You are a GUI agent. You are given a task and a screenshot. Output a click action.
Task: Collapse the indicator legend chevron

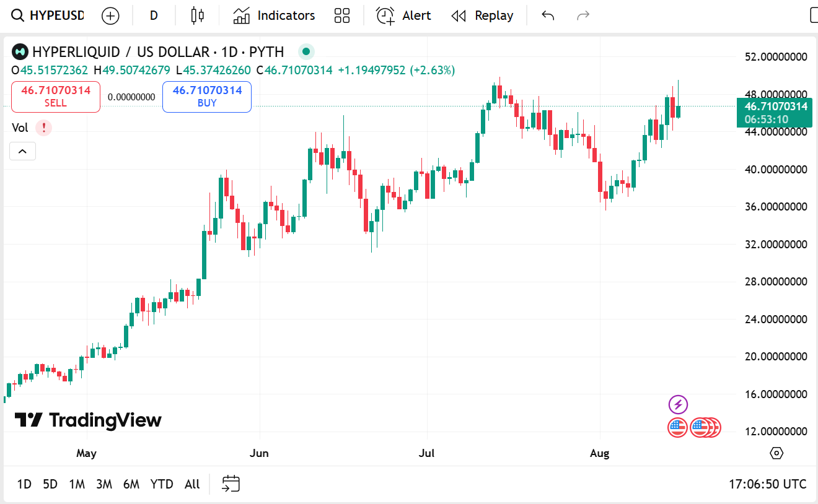[x=22, y=151]
